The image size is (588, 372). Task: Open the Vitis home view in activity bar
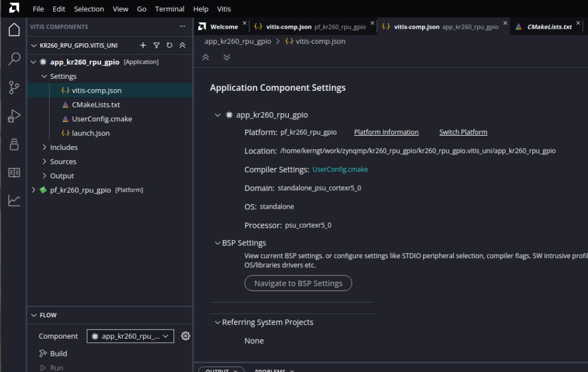pos(14,30)
